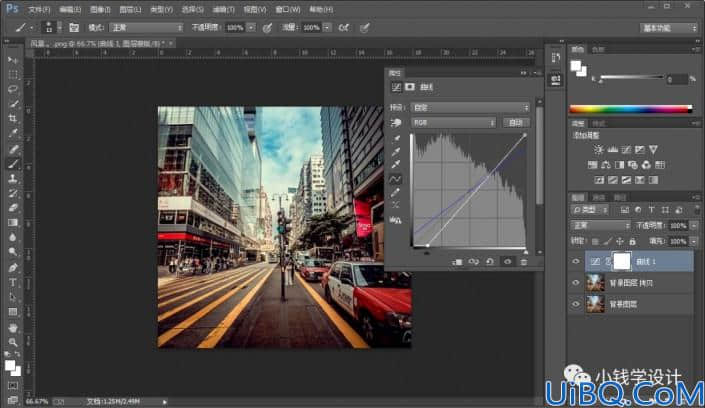Open the layer filter type dropdown
Screen dimensions: 705x408
[x=590, y=210]
